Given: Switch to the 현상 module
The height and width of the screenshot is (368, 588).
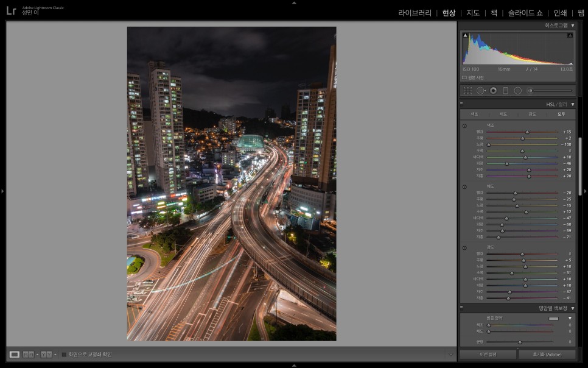Looking at the screenshot, I should pos(449,13).
